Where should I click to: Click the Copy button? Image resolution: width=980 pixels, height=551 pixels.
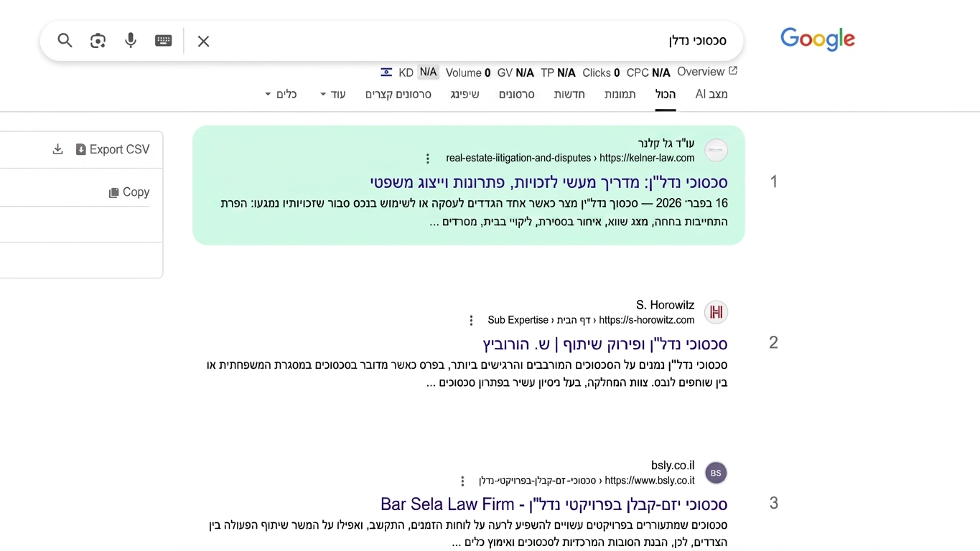(129, 192)
